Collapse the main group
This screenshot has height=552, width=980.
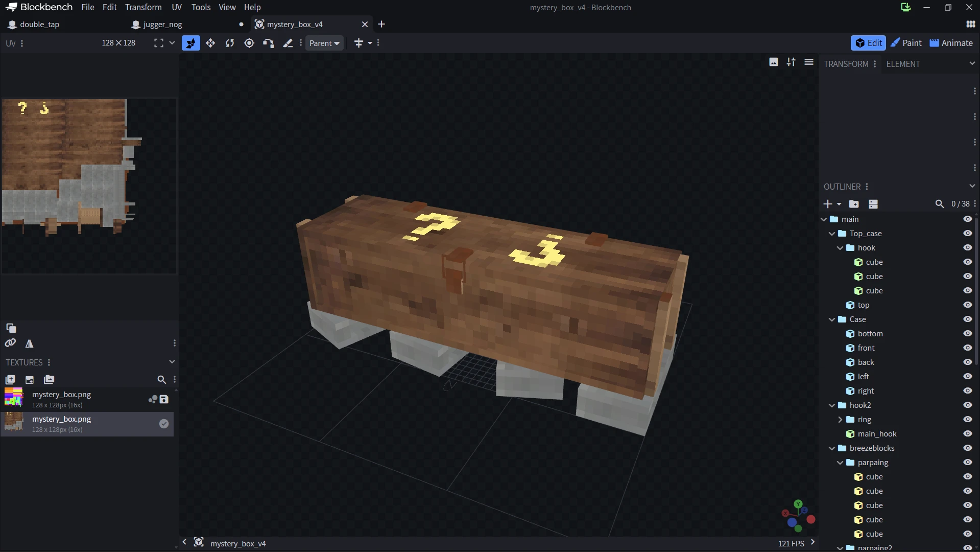pyautogui.click(x=824, y=219)
